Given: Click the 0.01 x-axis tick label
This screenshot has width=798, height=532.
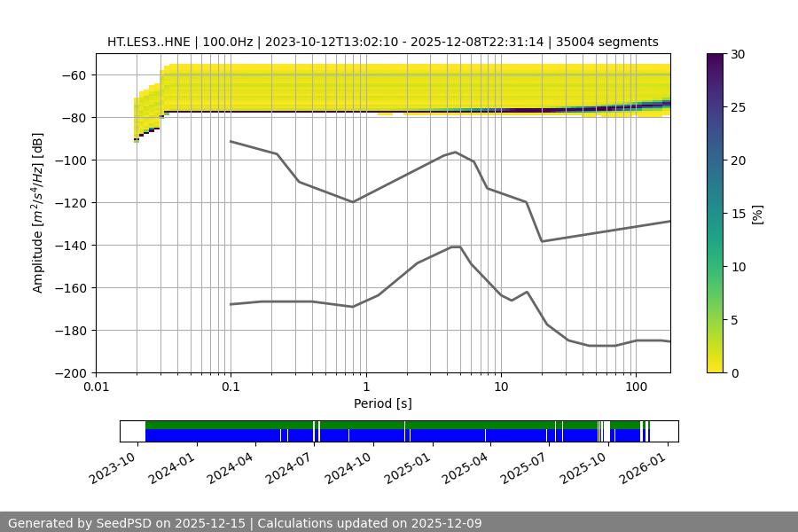Looking at the screenshot, I should point(96,387).
